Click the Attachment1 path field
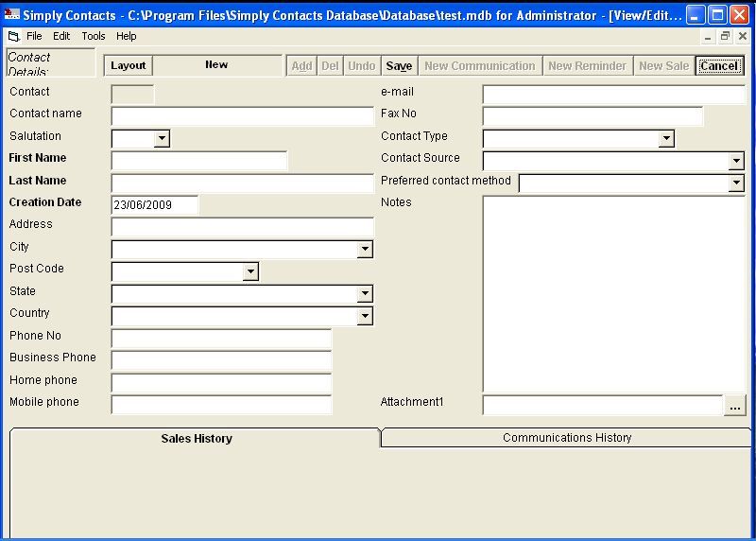 [603, 406]
